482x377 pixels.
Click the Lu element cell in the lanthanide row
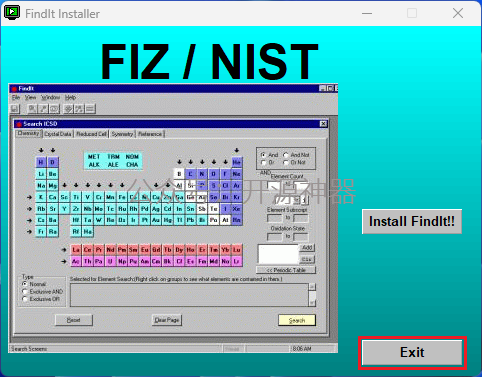237,250
